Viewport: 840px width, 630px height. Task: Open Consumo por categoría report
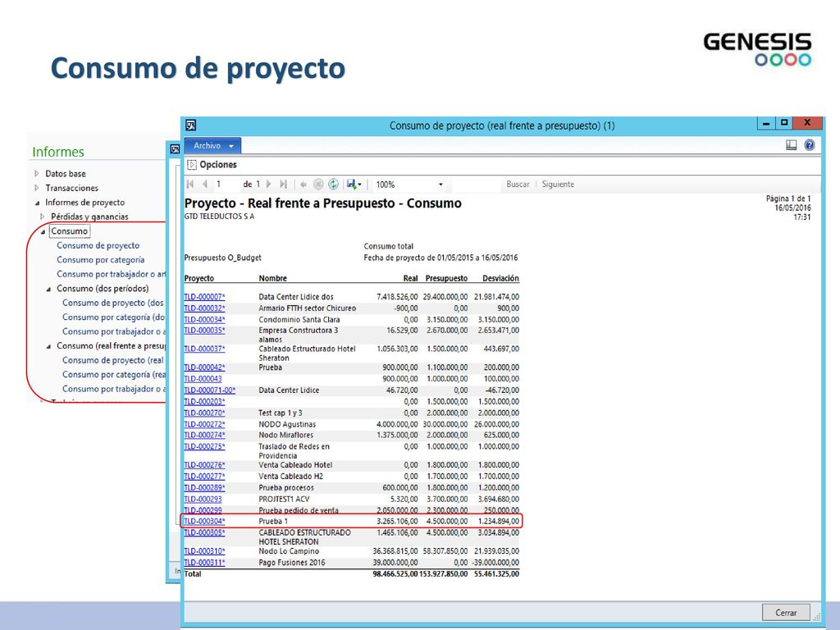click(101, 260)
